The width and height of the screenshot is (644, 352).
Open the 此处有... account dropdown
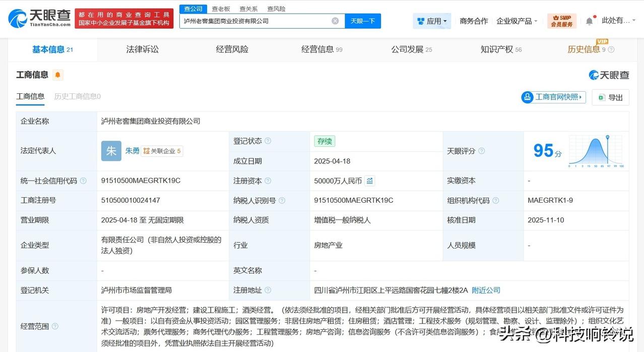(619, 21)
